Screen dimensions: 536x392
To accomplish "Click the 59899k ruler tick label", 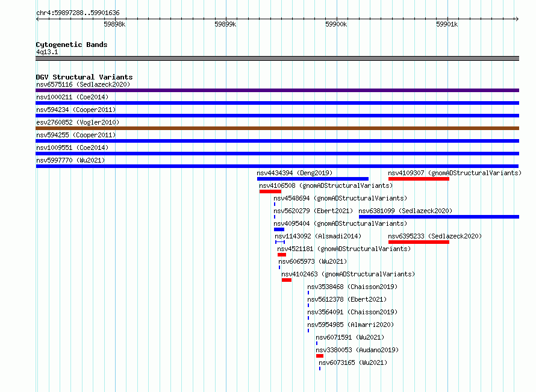I will click(225, 24).
